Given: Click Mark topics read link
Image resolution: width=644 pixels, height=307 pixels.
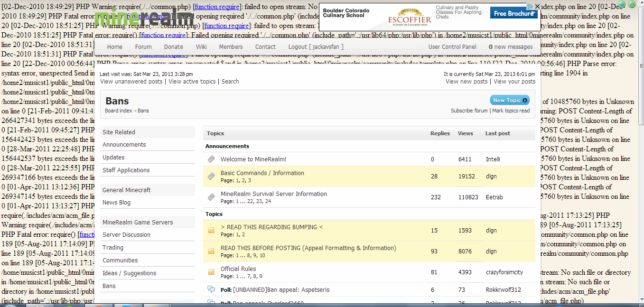Looking at the screenshot, I should 511,111.
